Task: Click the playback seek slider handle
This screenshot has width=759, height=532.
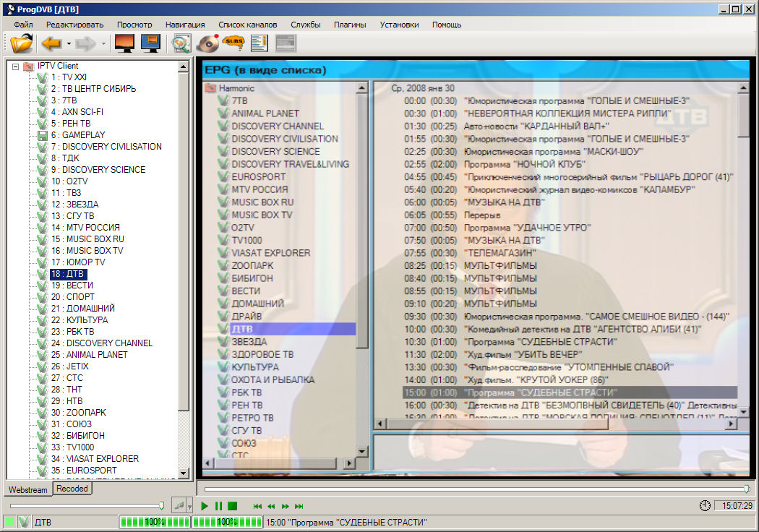Action: (x=747, y=489)
